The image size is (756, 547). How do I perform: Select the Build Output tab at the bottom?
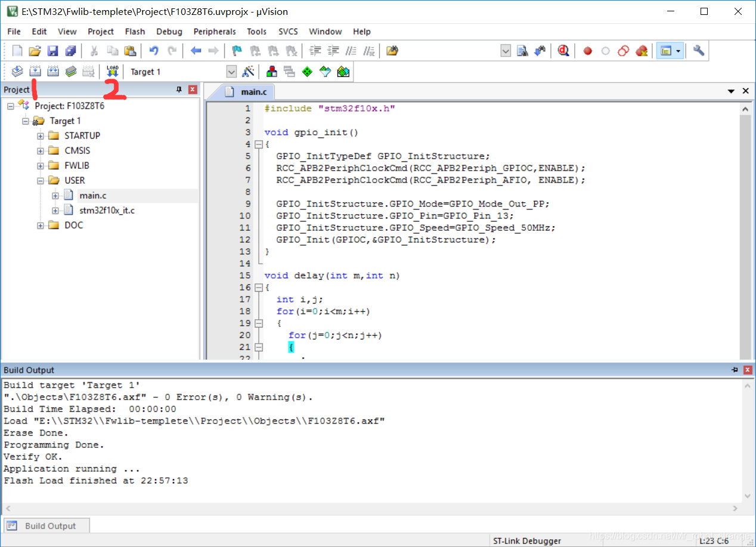click(x=47, y=526)
